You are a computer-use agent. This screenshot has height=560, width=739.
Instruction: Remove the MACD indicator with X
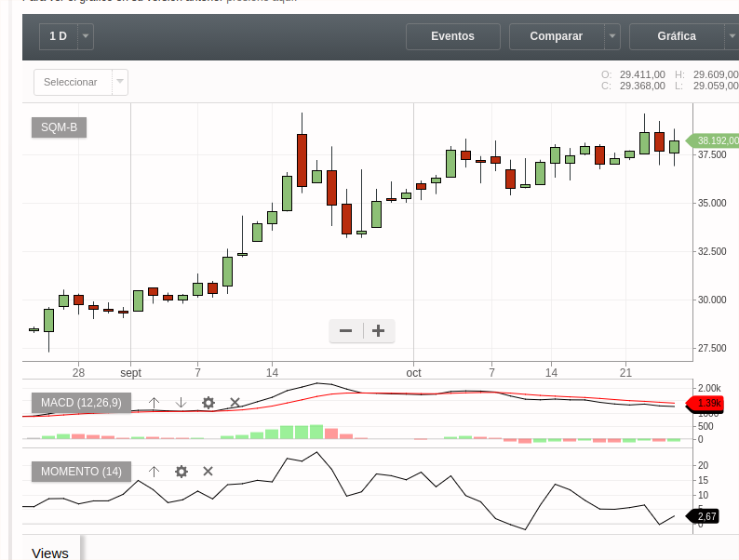pos(235,403)
